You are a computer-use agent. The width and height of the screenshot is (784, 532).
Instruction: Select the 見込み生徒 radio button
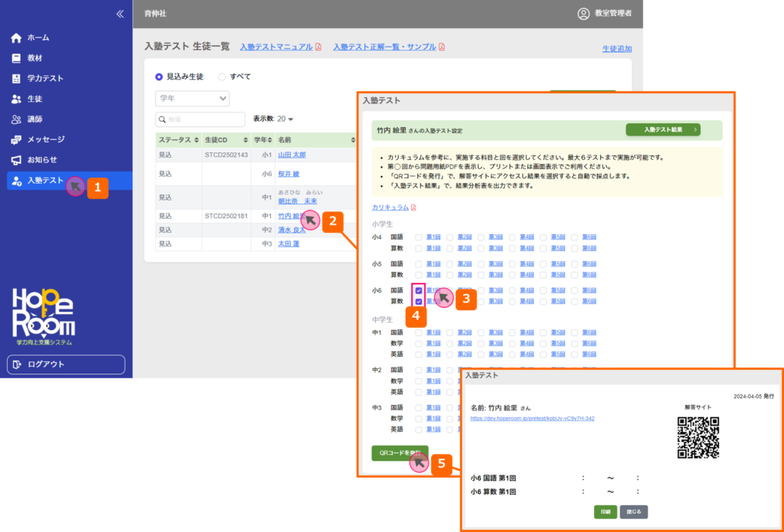159,77
